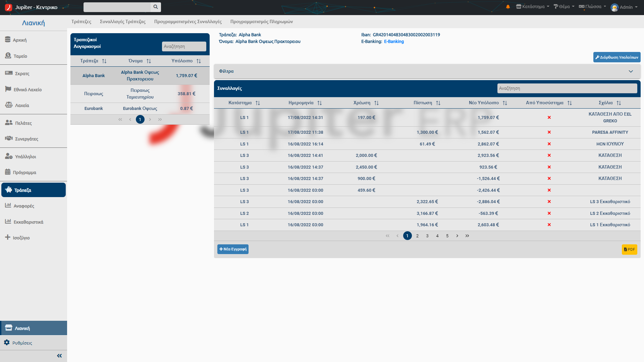Click the search magnifier icon in top bar
This screenshot has width=644, height=362.
click(x=156, y=7)
